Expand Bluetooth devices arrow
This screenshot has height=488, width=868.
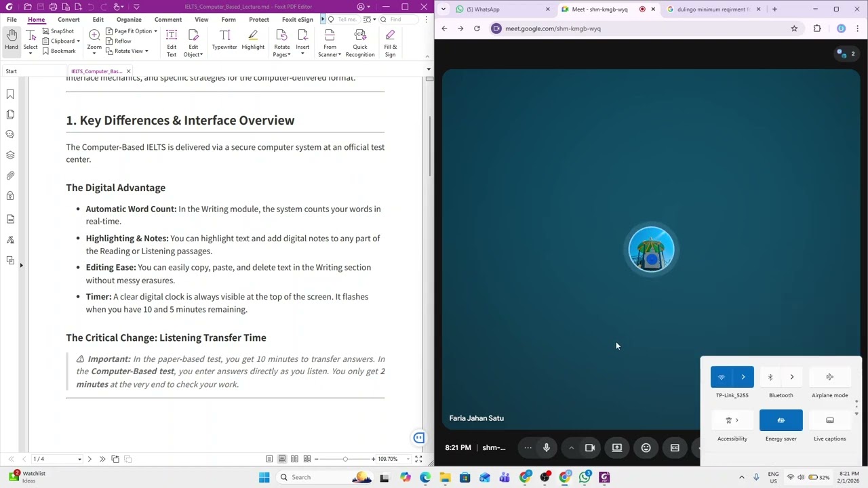(x=792, y=377)
